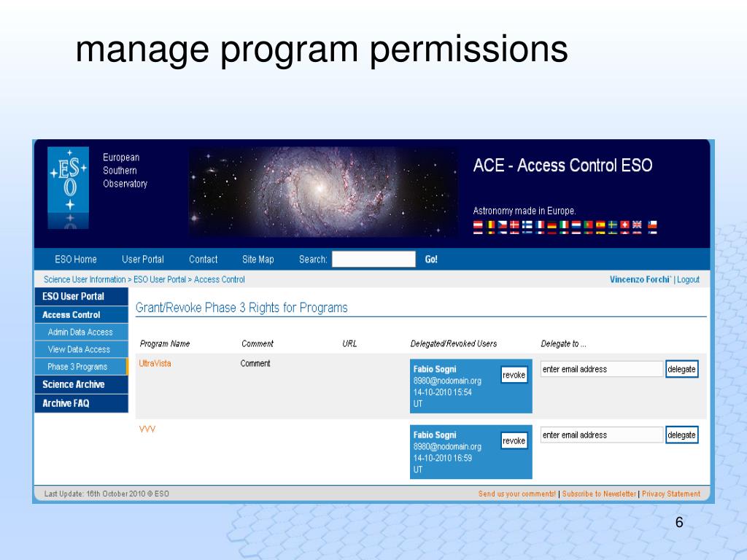Select Archive FAQ in sidebar
The width and height of the screenshot is (747, 560).
82,403
